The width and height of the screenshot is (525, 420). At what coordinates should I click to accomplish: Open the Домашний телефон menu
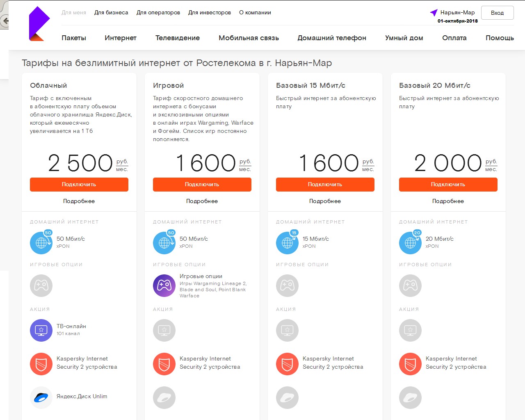[332, 38]
